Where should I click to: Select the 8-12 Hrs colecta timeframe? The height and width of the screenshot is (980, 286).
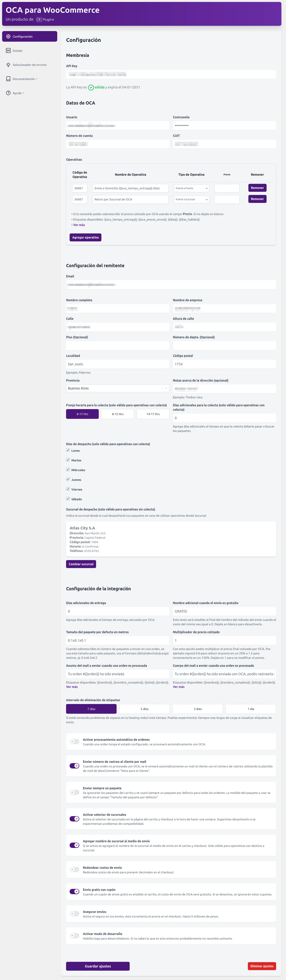tap(117, 414)
